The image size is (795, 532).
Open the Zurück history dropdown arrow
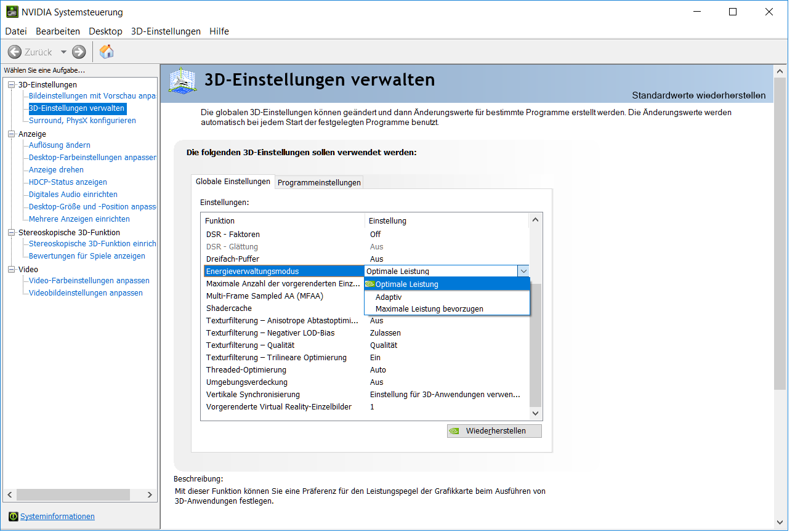coord(63,52)
